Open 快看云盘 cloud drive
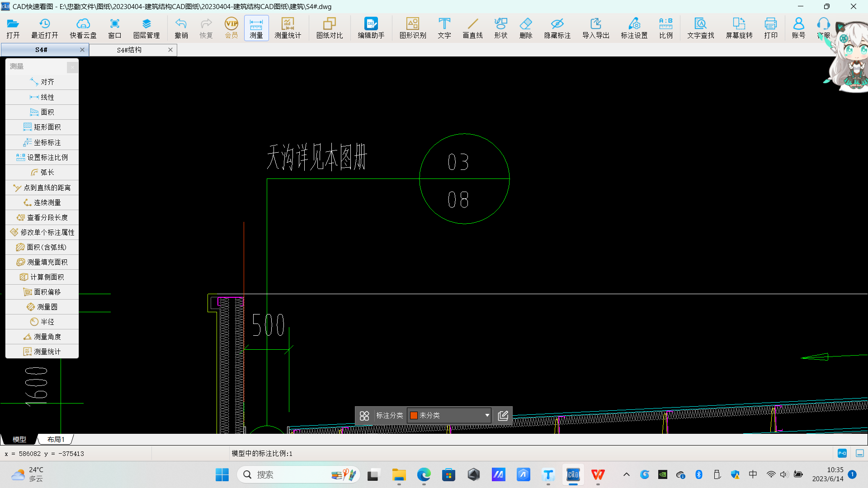The height and width of the screenshot is (488, 868). click(83, 28)
